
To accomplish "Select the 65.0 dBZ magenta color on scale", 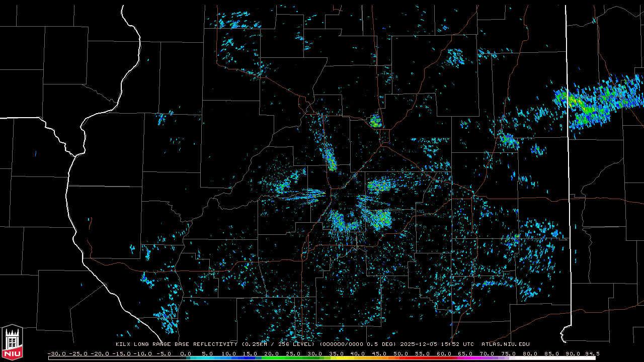I will tap(465, 358).
